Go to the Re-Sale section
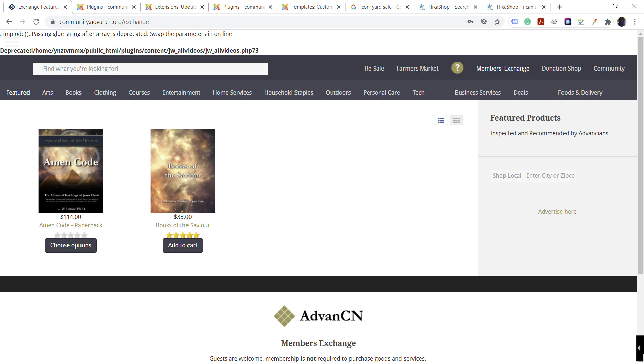The height and width of the screenshot is (362, 644). [374, 68]
